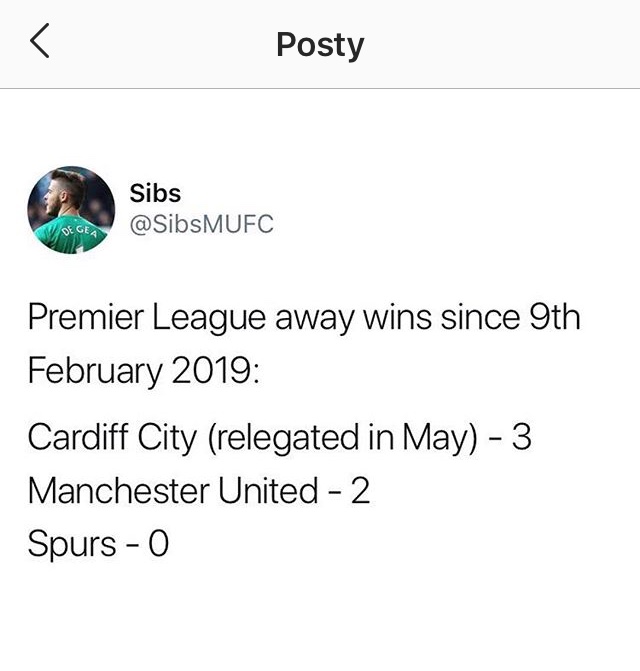
Task: Click the number 0 after Spurs
Action: pos(159,543)
